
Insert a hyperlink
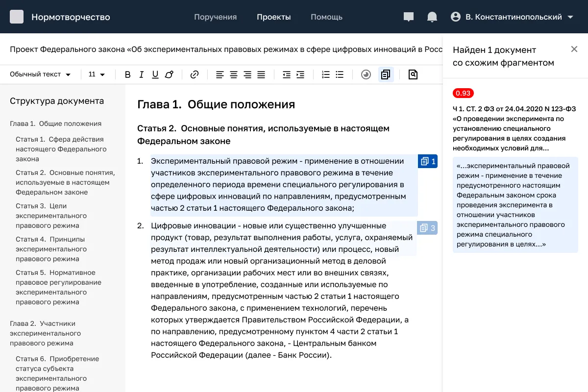click(195, 74)
